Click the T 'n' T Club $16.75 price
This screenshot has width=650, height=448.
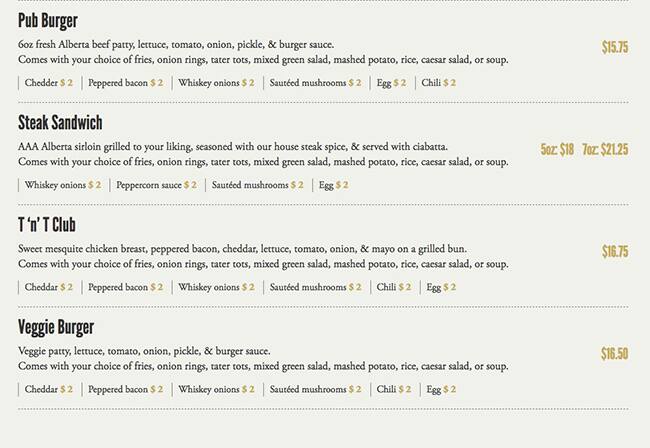[614, 251]
